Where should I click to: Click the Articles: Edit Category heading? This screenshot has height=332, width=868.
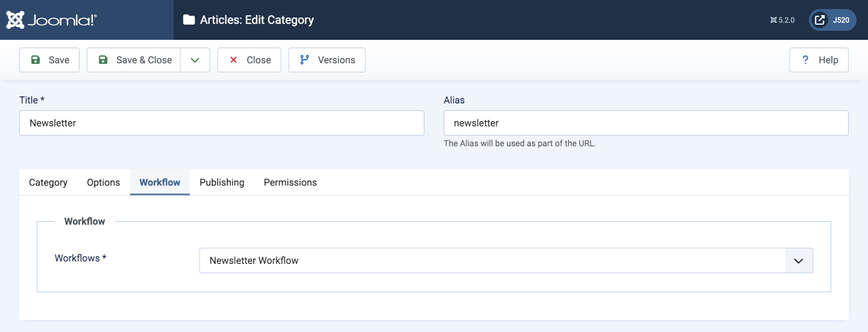click(x=257, y=20)
